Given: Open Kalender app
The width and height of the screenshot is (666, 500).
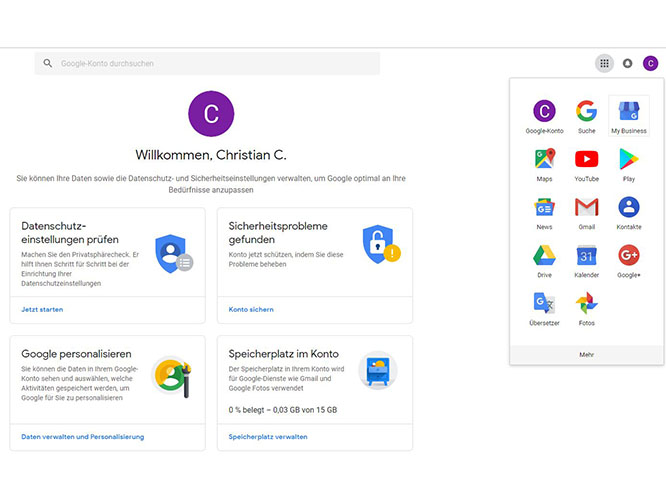Looking at the screenshot, I should tap(587, 260).
